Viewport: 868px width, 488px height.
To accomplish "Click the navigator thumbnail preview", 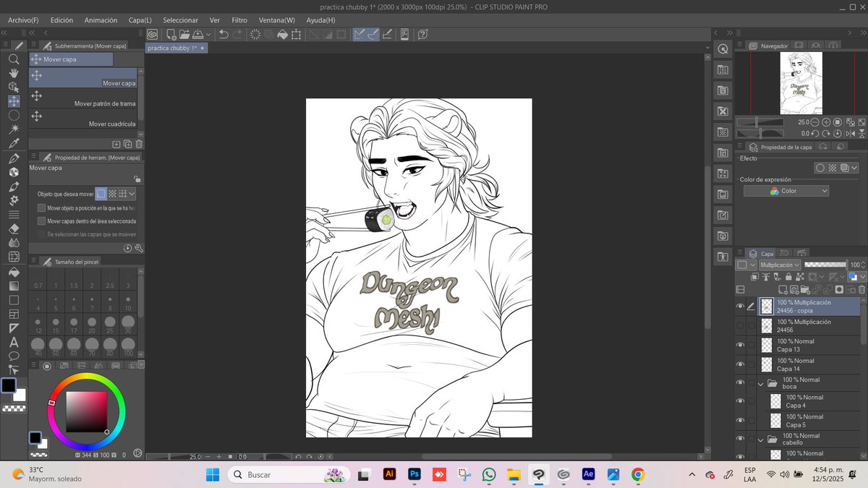I will (803, 82).
